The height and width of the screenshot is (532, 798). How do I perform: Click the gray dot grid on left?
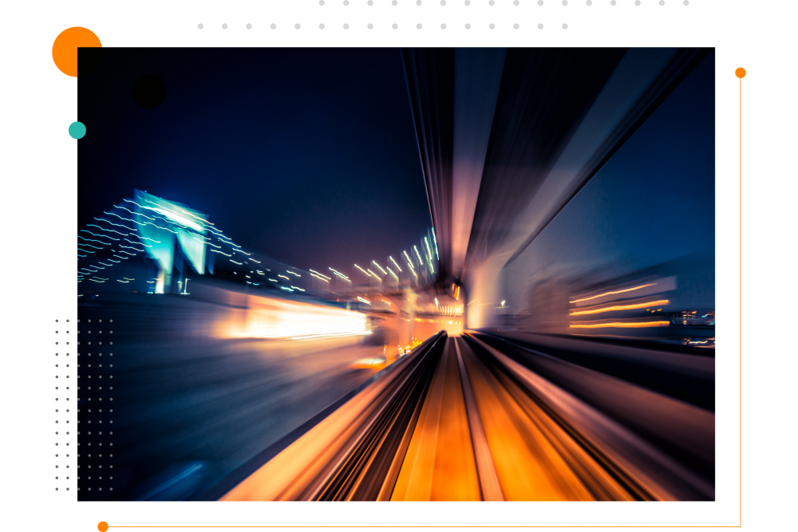84,404
